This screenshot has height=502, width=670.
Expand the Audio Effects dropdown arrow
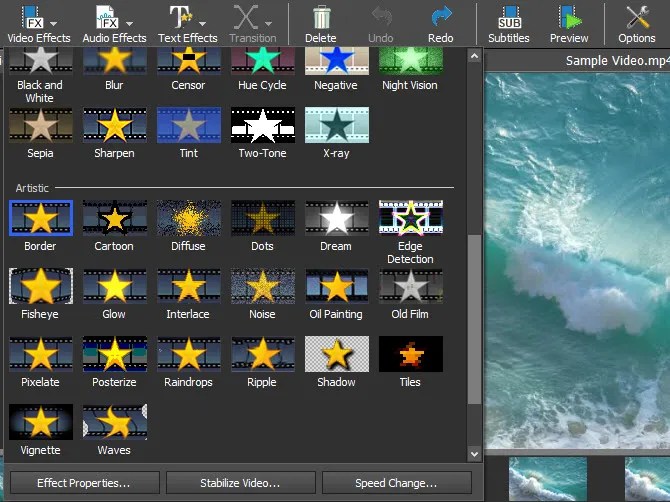coord(129,23)
